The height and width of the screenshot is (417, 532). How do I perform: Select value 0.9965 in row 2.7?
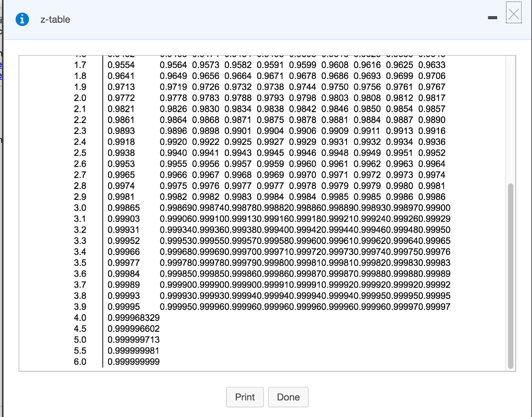pyautogui.click(x=121, y=175)
